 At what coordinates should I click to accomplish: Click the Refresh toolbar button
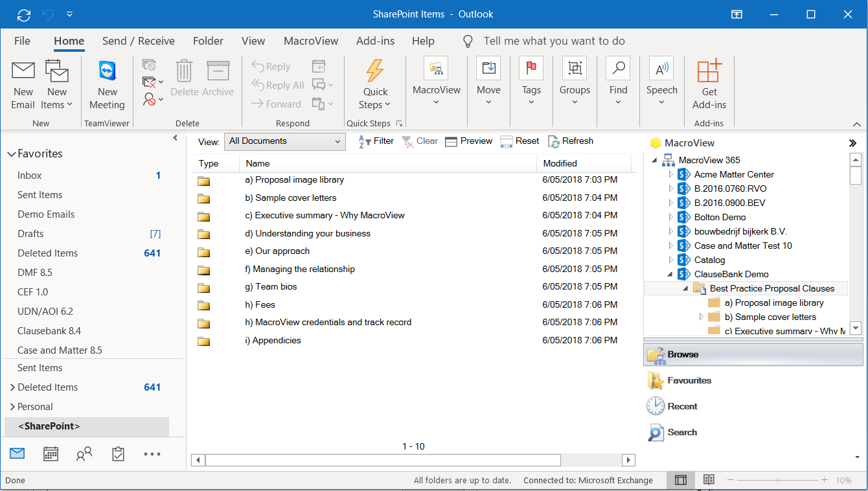[571, 141]
